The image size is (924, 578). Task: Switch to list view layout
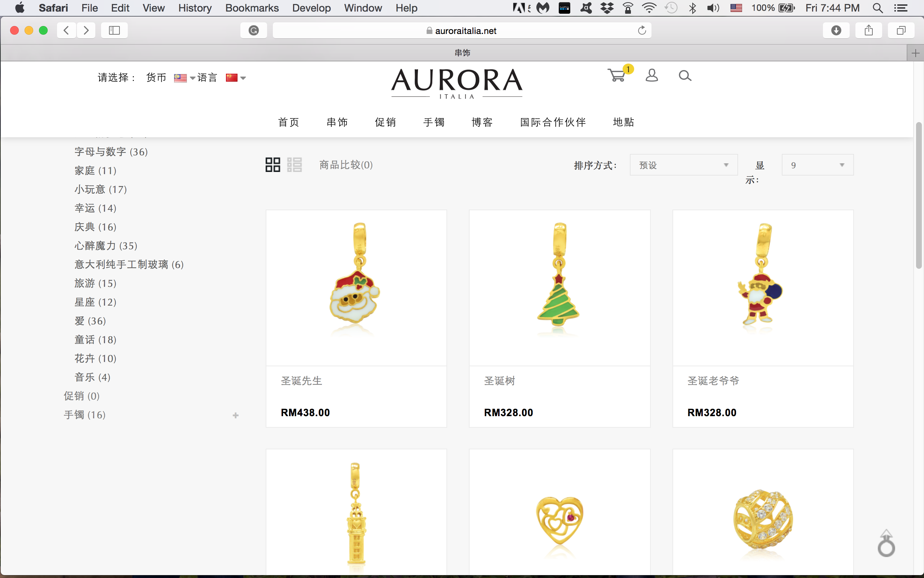coord(295,165)
